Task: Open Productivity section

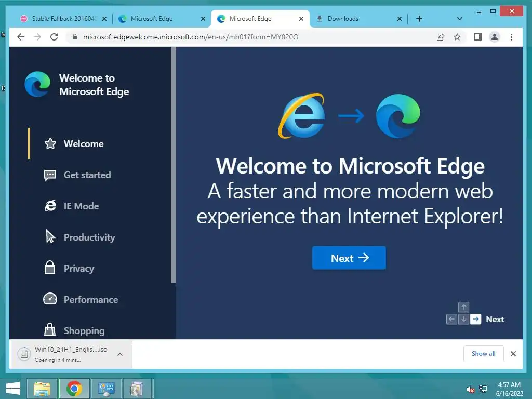Action: click(89, 237)
